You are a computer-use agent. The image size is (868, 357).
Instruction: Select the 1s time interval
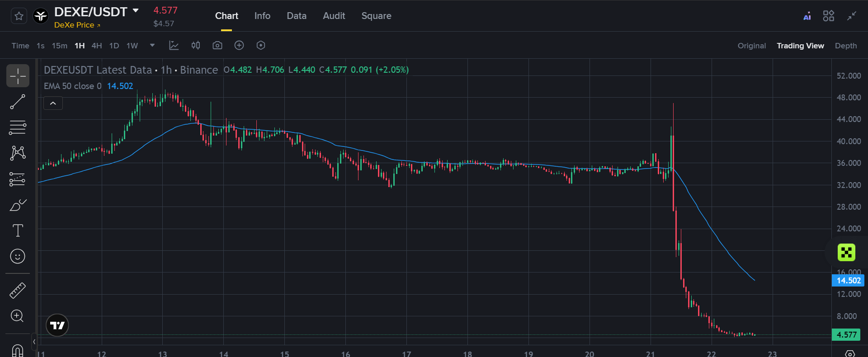coord(41,46)
